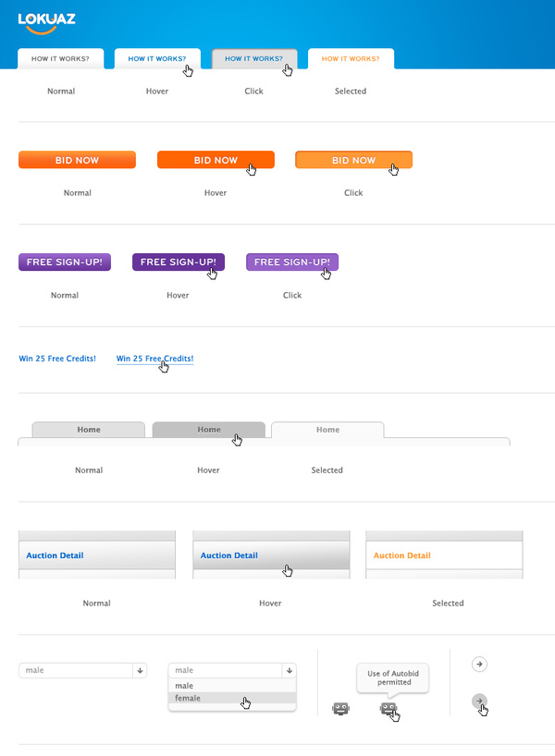This screenshot has width=555, height=756.
Task: Open the closed male dropdown arrow
Action: pyautogui.click(x=140, y=670)
